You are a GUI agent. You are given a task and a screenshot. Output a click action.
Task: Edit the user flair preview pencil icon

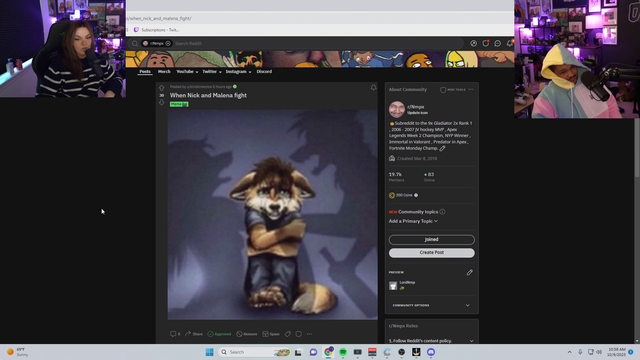tap(470, 272)
